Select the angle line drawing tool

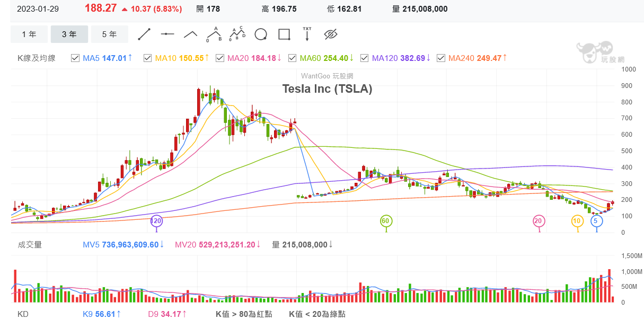tap(191, 34)
